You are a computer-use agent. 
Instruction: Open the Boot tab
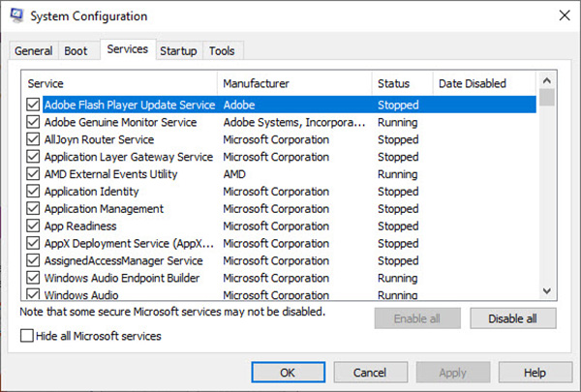pyautogui.click(x=75, y=51)
